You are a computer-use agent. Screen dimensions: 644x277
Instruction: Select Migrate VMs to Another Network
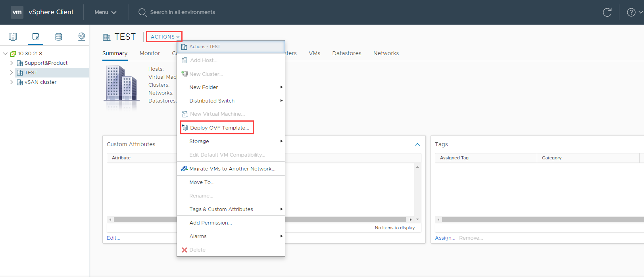(232, 169)
